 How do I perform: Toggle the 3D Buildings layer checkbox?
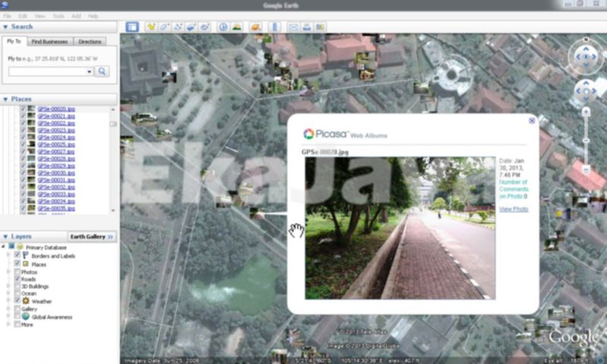coord(17,286)
